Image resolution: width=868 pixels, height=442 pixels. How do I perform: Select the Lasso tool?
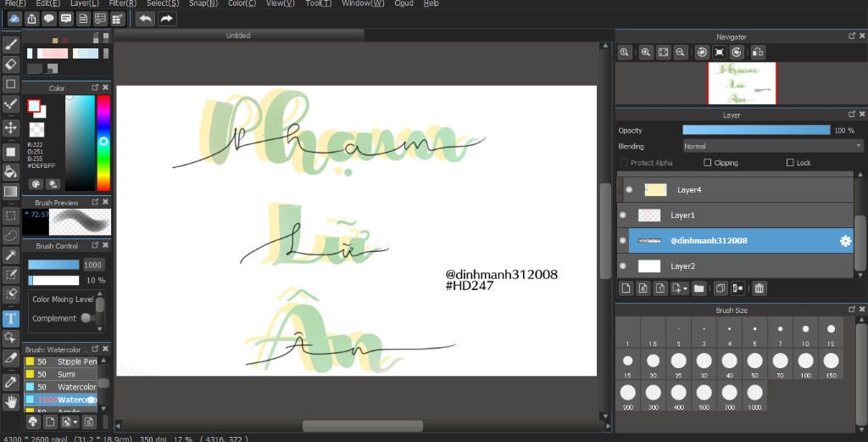pos(10,235)
